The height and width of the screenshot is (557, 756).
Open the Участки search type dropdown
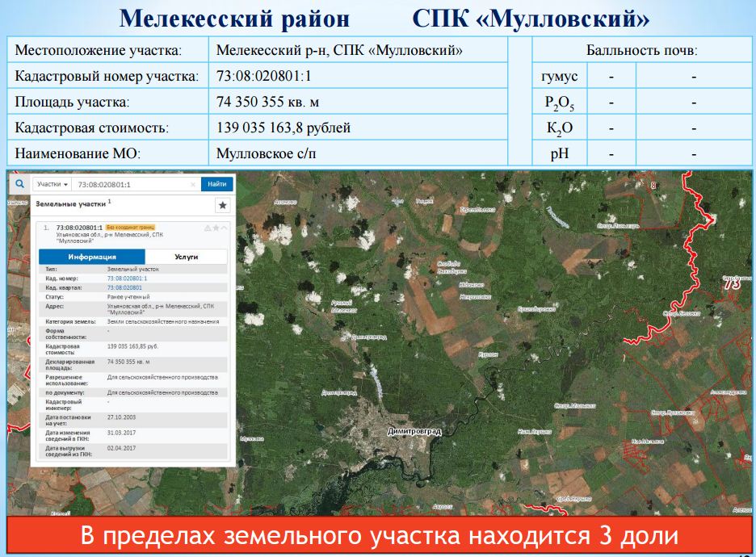click(53, 184)
